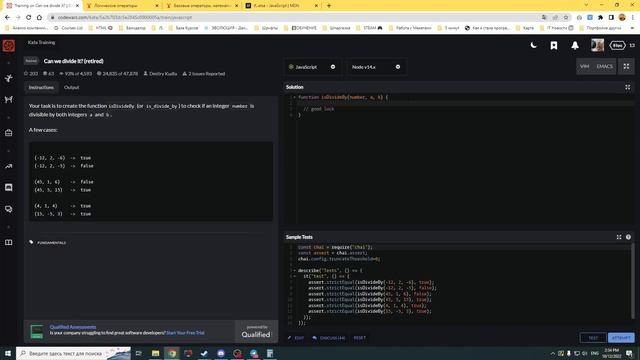Open the user profile avatar

597,45
